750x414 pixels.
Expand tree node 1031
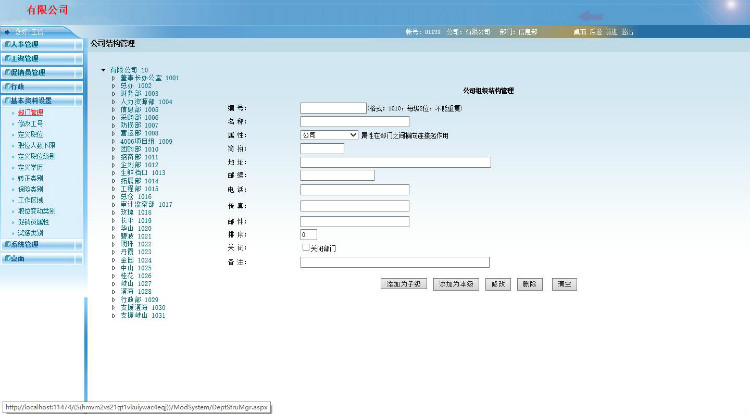[x=113, y=316]
